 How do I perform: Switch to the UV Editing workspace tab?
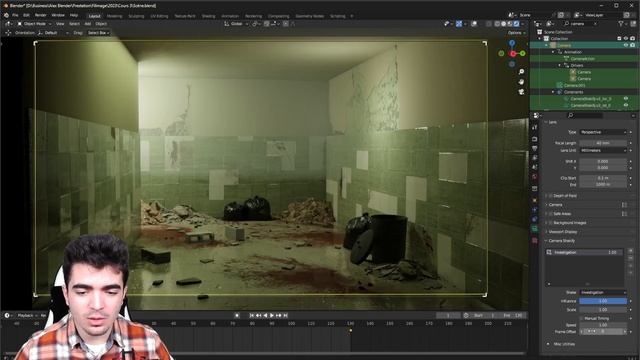pyautogui.click(x=159, y=16)
